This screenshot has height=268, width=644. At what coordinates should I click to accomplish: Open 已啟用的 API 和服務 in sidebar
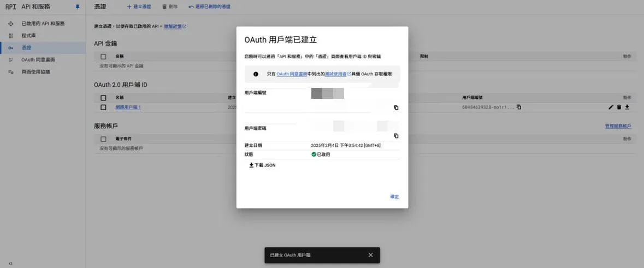[x=43, y=24]
